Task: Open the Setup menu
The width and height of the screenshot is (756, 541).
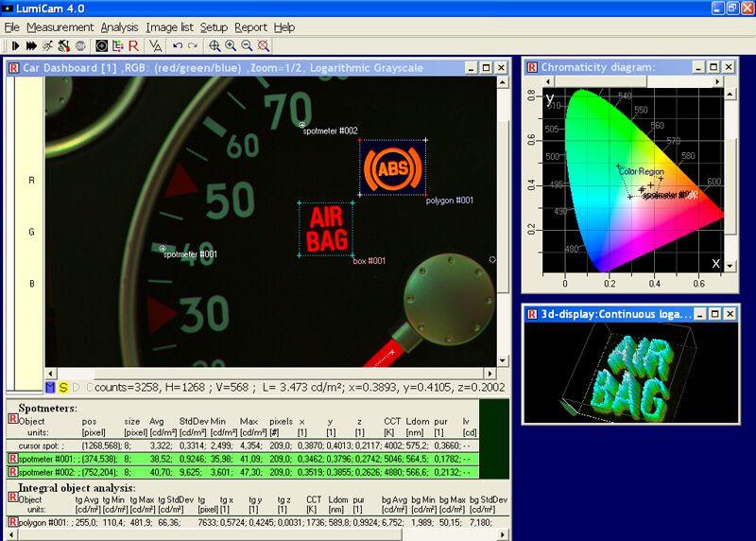Action: (214, 27)
